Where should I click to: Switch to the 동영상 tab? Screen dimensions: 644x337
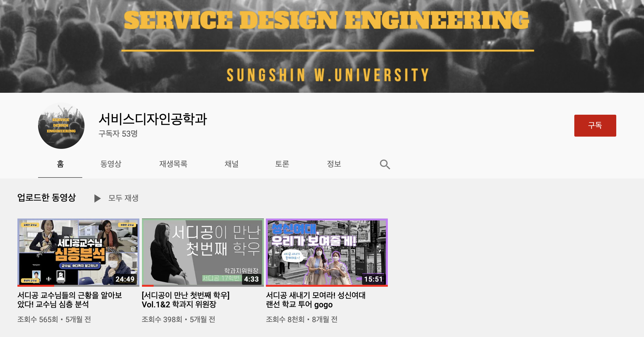click(111, 164)
